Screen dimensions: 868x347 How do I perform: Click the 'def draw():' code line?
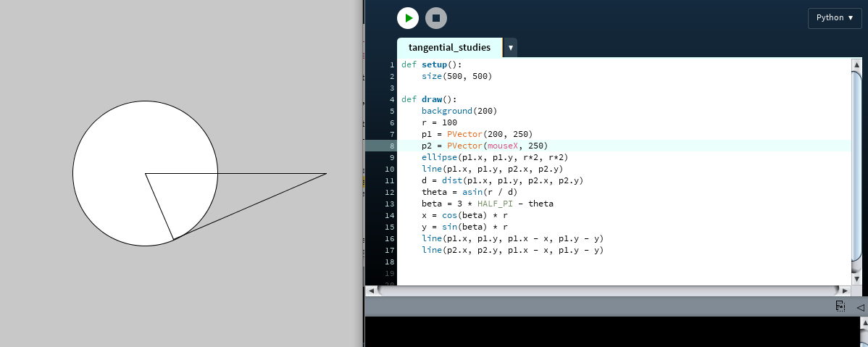click(x=429, y=100)
